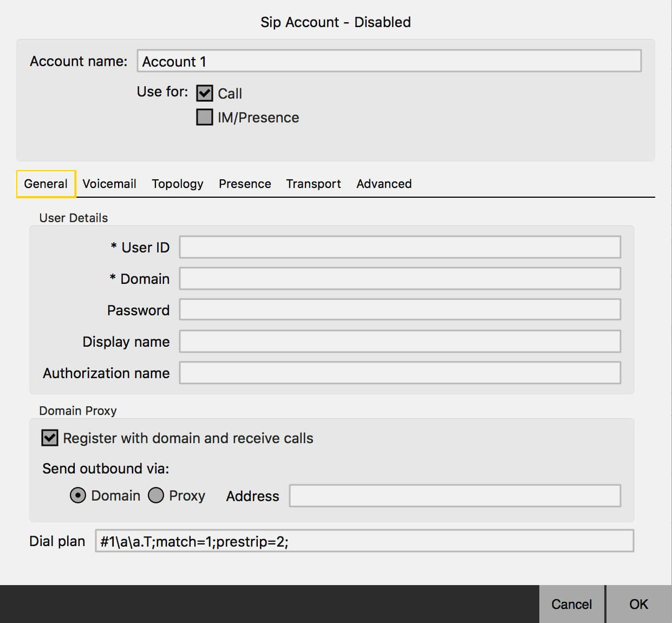Click the Display name field
Screen dimensions: 672x623
pos(401,341)
